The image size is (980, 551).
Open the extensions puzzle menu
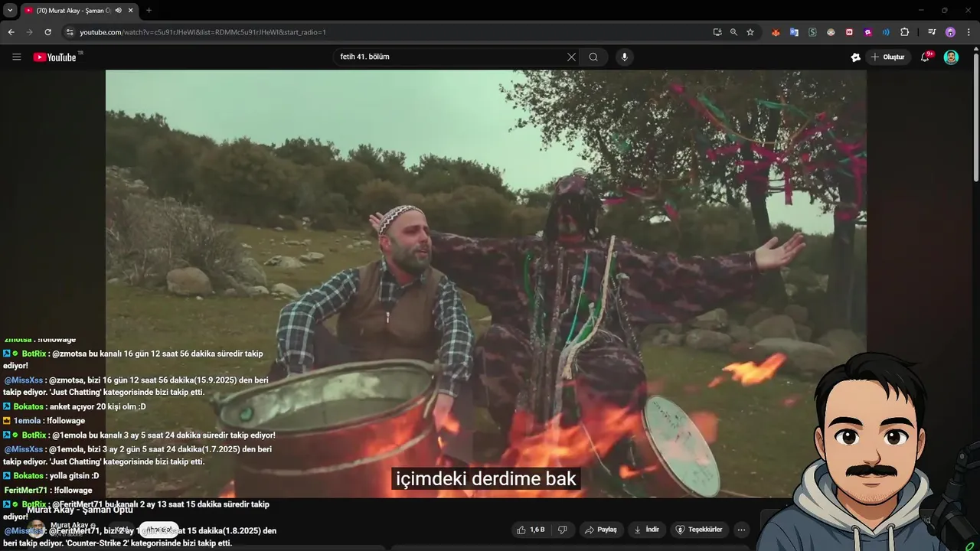(905, 32)
